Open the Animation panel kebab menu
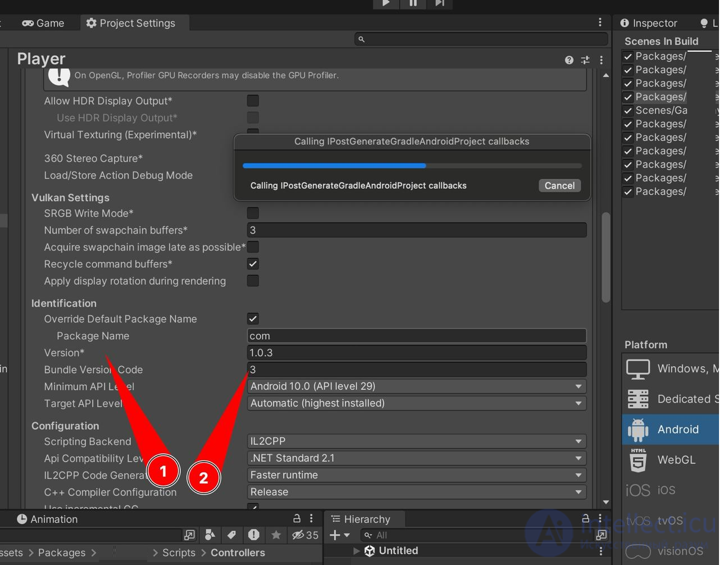 (311, 518)
